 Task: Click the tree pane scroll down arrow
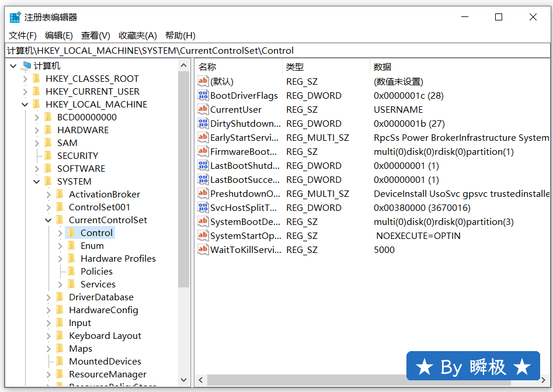[x=184, y=380]
